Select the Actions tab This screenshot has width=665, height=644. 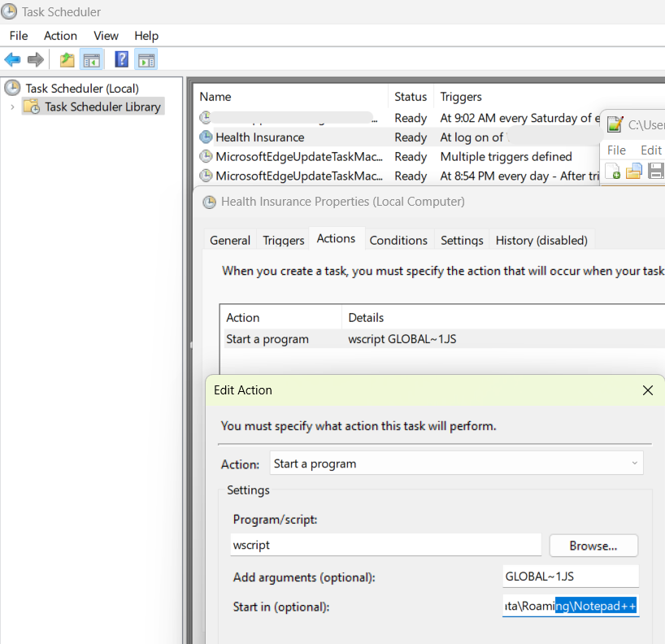(336, 238)
